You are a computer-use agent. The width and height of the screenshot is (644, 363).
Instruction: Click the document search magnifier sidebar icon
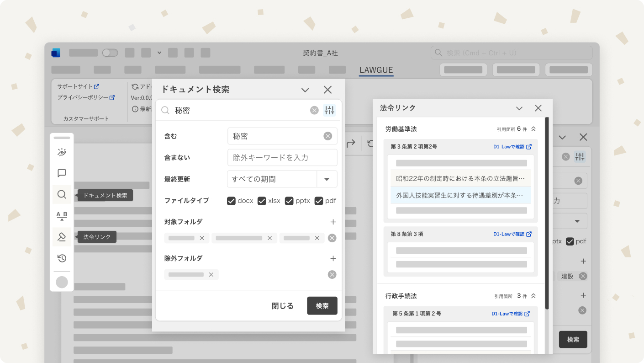coord(62,195)
